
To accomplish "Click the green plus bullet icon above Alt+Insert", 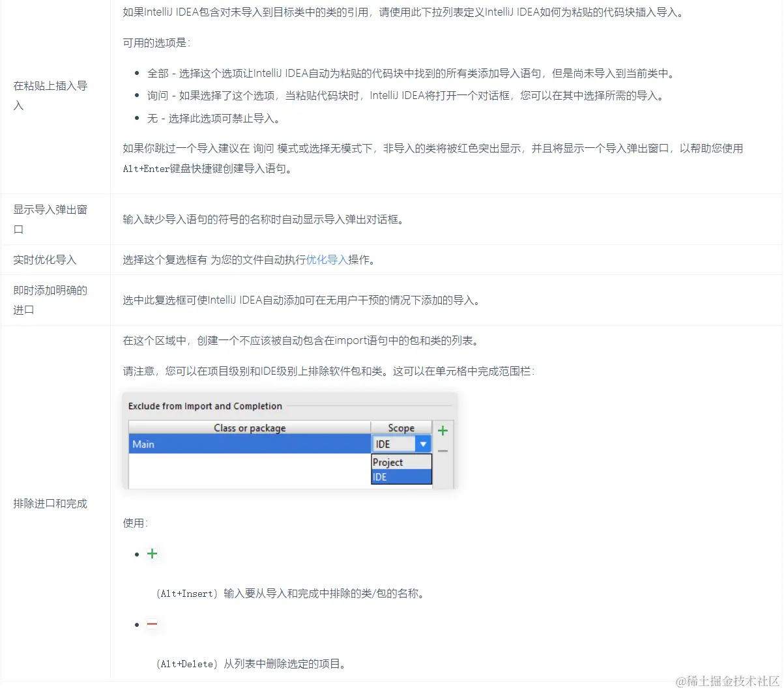I will [x=152, y=554].
